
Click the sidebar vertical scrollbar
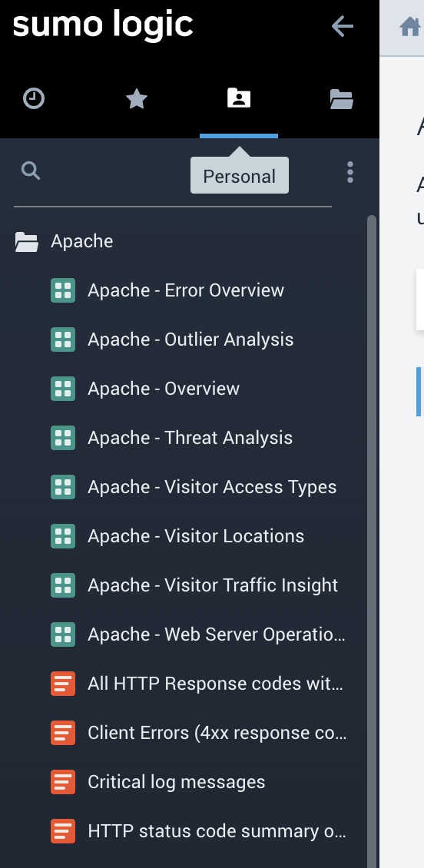tap(372, 542)
